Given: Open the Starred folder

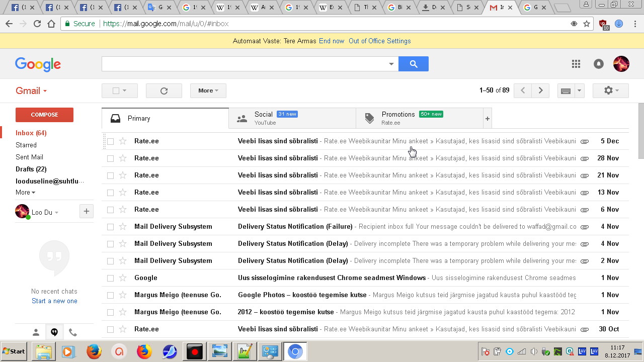Looking at the screenshot, I should pyautogui.click(x=26, y=145).
